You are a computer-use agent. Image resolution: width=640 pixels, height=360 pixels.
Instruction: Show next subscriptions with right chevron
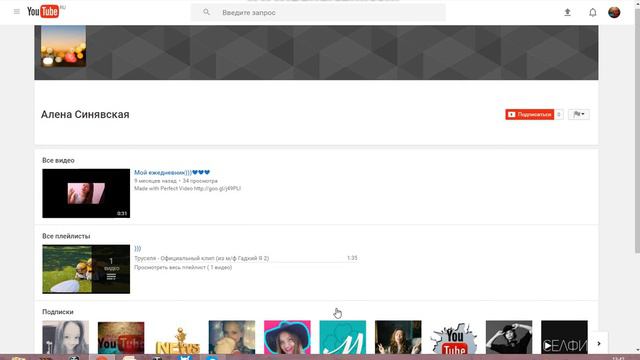click(599, 344)
